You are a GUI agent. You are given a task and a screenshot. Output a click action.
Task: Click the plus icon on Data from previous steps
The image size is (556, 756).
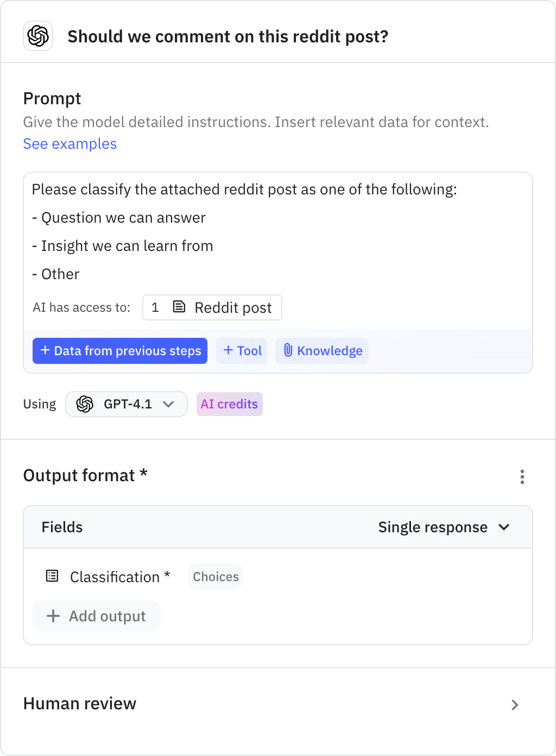(x=45, y=350)
